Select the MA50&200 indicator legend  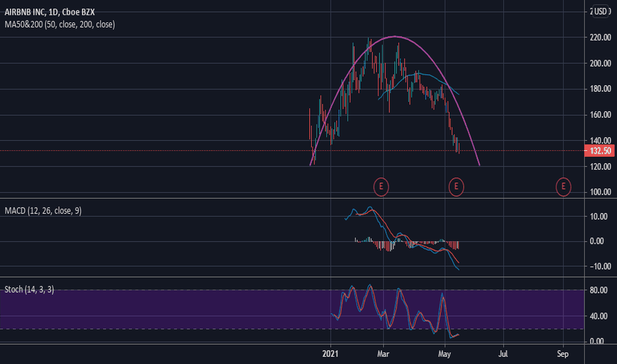tap(60, 24)
